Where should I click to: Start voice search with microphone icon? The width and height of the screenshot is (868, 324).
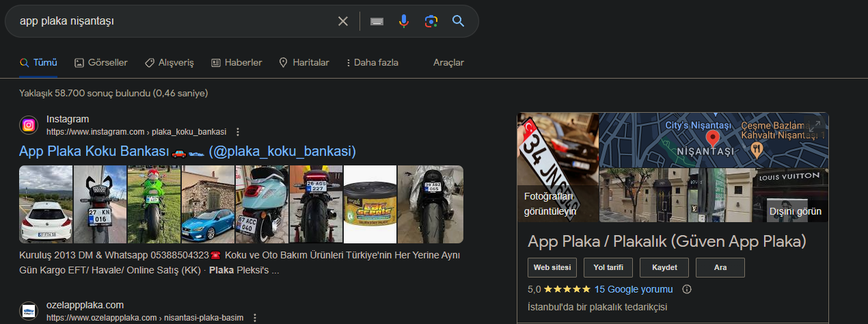coord(404,21)
